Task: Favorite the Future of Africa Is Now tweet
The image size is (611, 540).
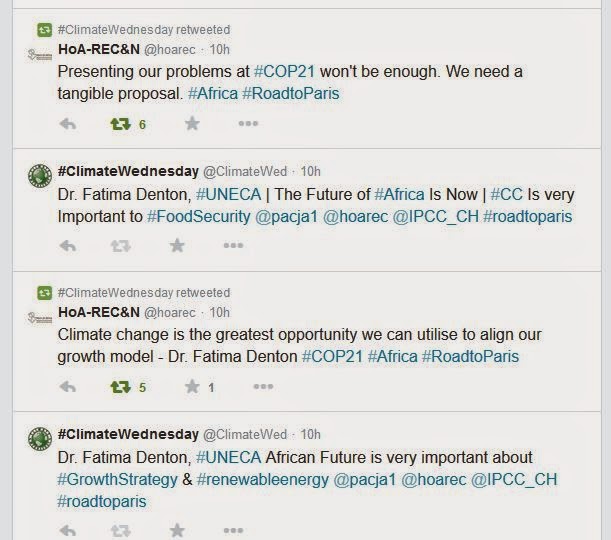Action: point(176,245)
